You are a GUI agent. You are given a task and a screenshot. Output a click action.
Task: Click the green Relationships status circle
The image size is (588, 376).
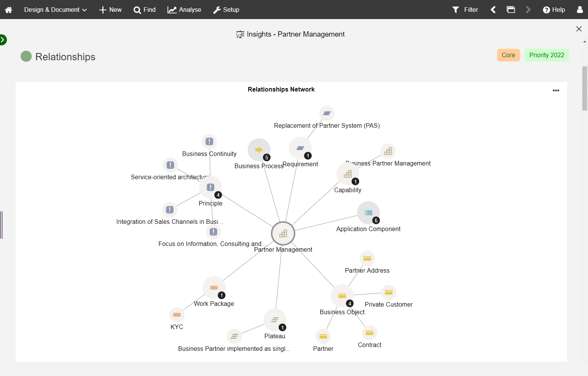[x=26, y=56]
